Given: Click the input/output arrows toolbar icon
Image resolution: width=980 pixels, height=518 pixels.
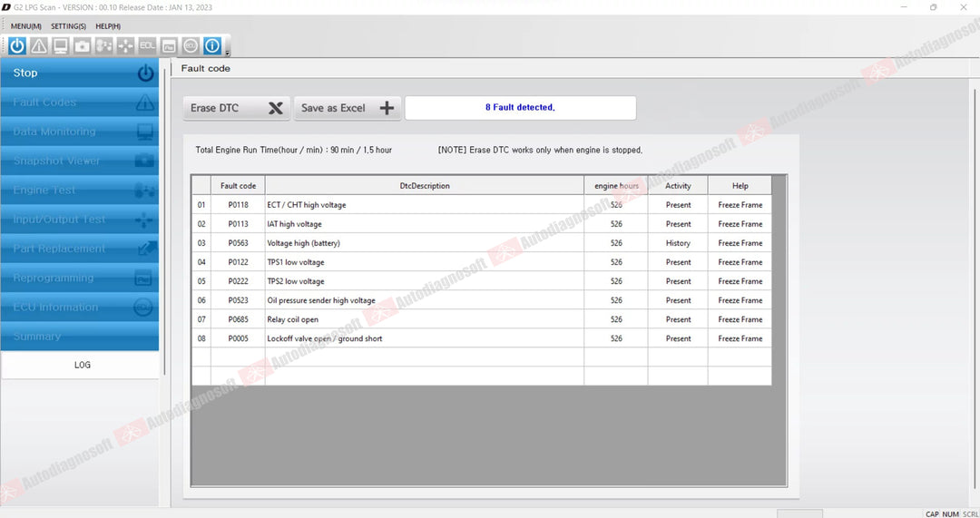Looking at the screenshot, I should coord(125,45).
